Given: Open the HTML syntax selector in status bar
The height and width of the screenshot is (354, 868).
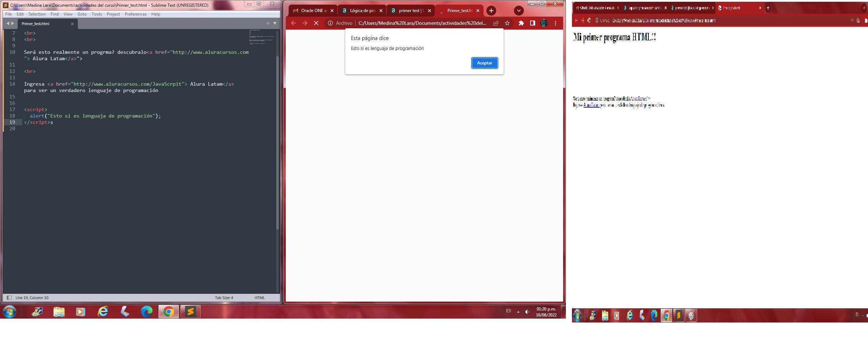Looking at the screenshot, I should tap(260, 298).
